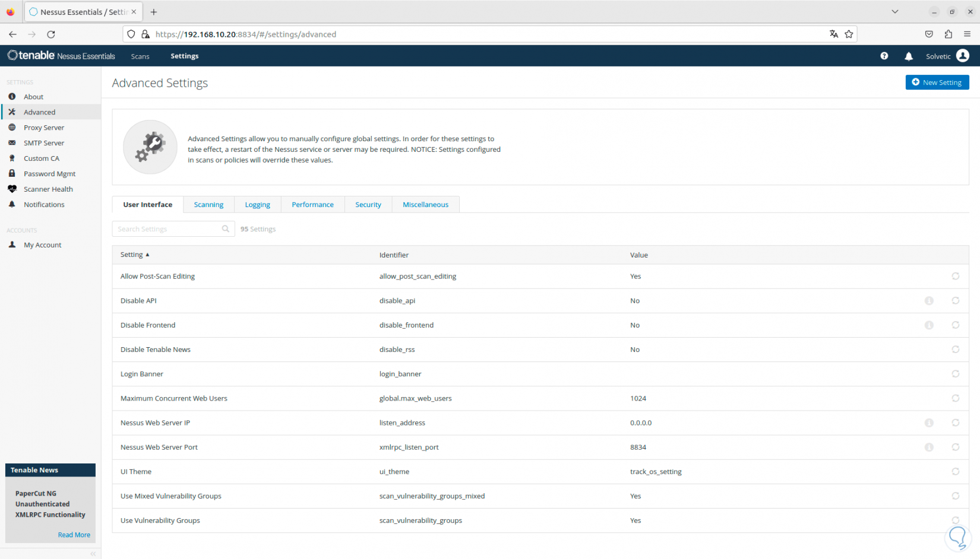Reset Use Mixed Vulnerability Groups setting
This screenshot has width=980, height=559.
[x=955, y=496]
